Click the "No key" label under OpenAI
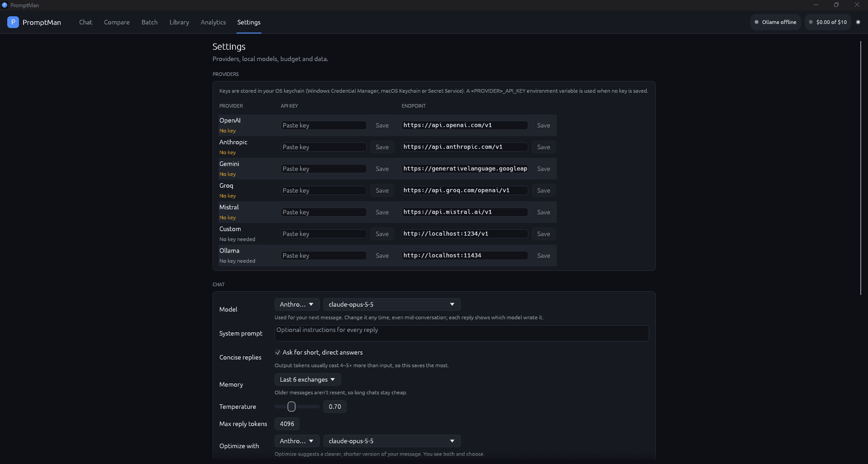This screenshot has height=464, width=868. (x=228, y=131)
